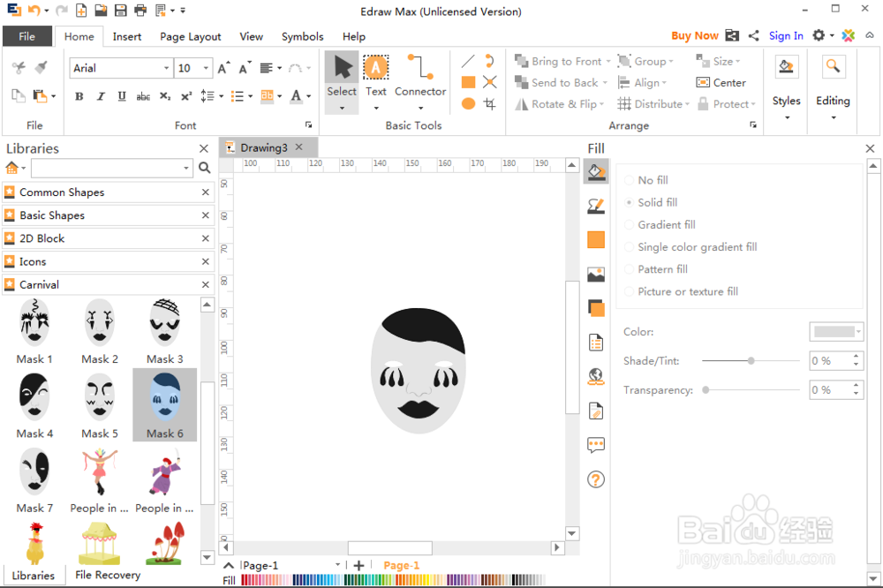
Task: Close the Drawing3 document tab
Action: (x=299, y=147)
